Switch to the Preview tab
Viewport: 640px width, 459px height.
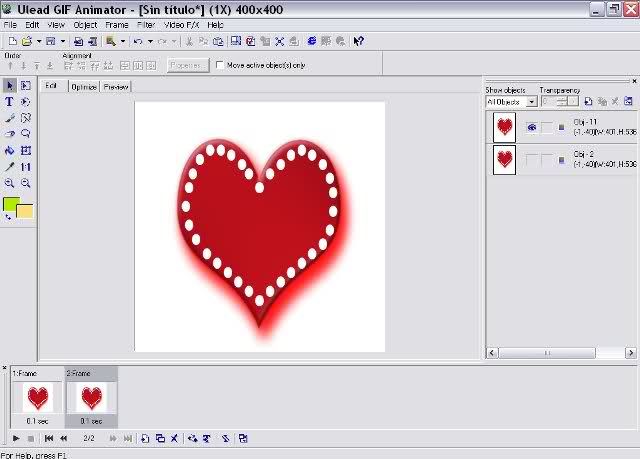(116, 87)
